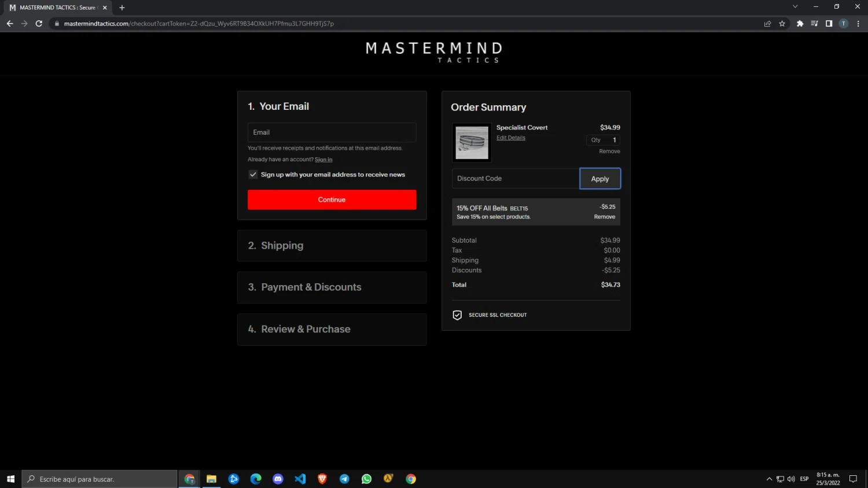This screenshot has width=868, height=488.
Task: Click the Mastermind Tactics logo
Action: click(434, 52)
